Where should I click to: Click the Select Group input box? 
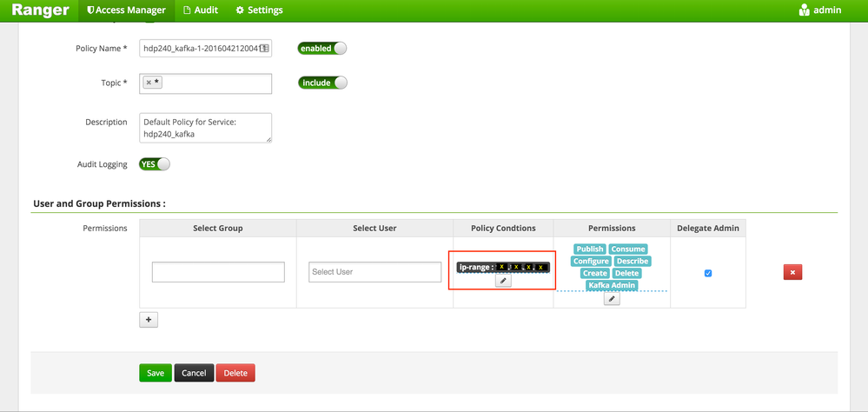218,272
